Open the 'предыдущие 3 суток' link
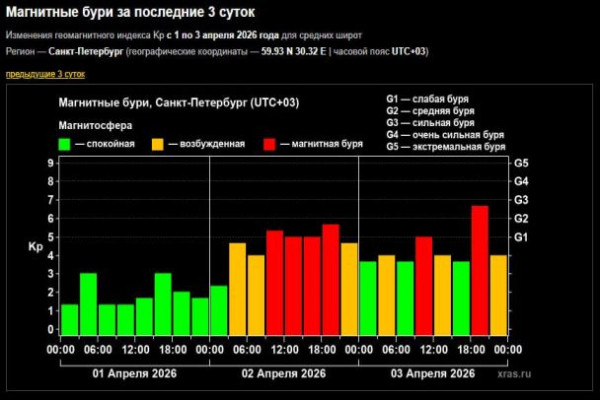 [x=46, y=74]
